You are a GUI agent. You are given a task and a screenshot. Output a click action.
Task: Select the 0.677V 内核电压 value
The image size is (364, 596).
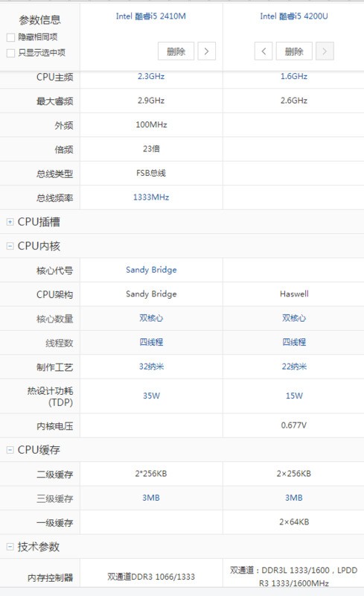coord(294,425)
